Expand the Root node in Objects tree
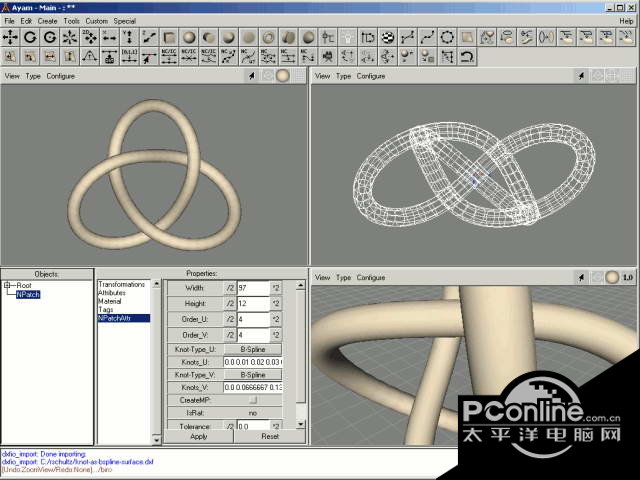This screenshot has height=480, width=640. (7, 285)
